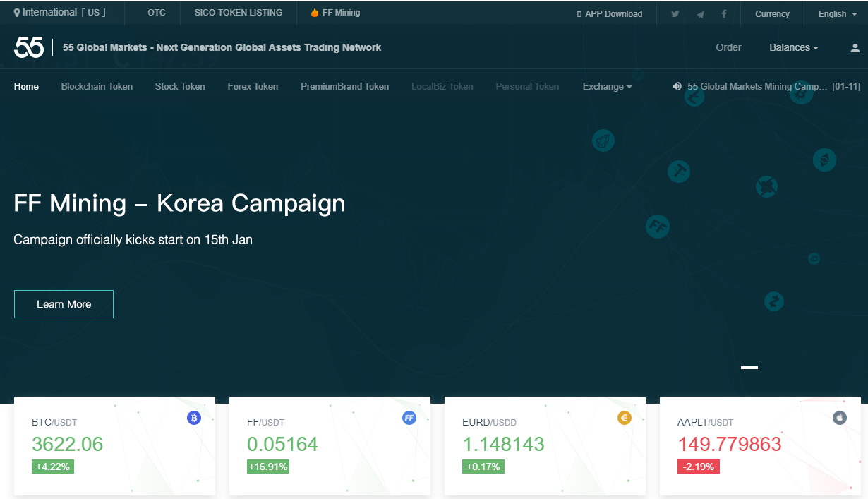This screenshot has width=868, height=499.
Task: Open the FF/USDT market card
Action: coord(330,446)
